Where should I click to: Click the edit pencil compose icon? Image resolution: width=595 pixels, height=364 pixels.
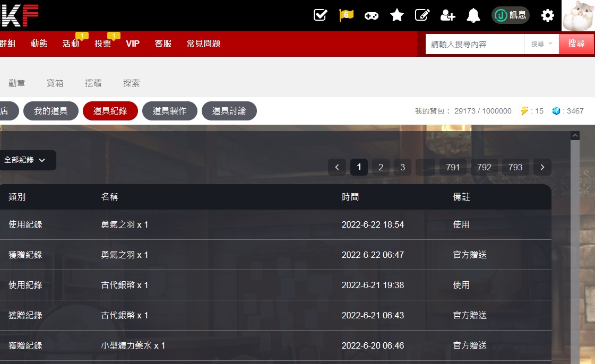coord(422,15)
